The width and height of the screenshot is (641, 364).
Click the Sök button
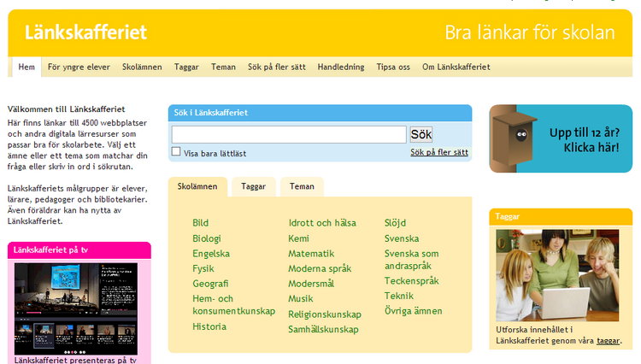pos(421,134)
